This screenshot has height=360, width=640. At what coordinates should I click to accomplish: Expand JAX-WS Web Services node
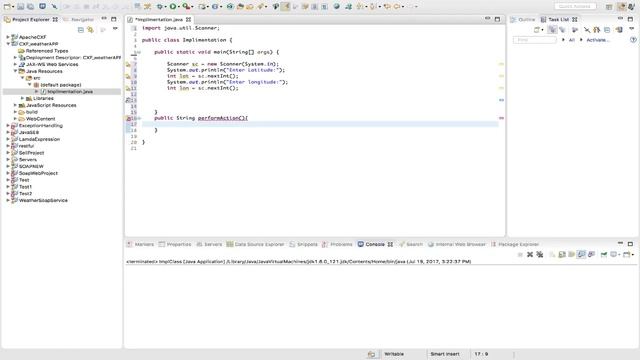pyautogui.click(x=15, y=64)
